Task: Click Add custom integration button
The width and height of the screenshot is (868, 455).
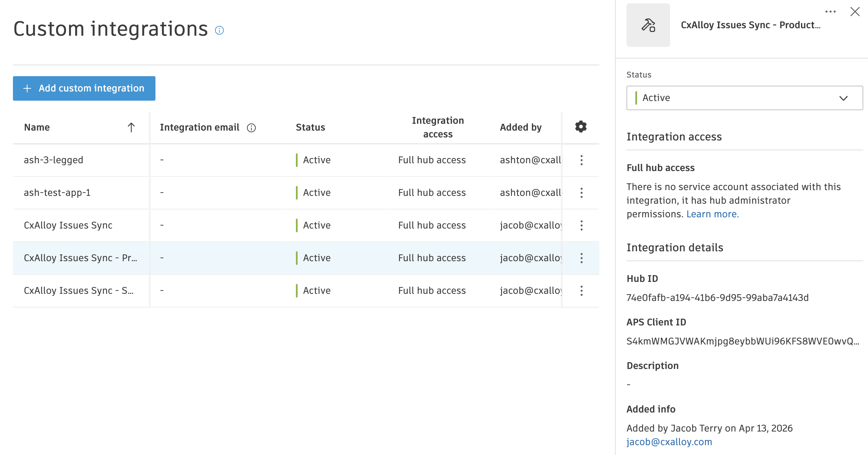Action: pyautogui.click(x=84, y=88)
